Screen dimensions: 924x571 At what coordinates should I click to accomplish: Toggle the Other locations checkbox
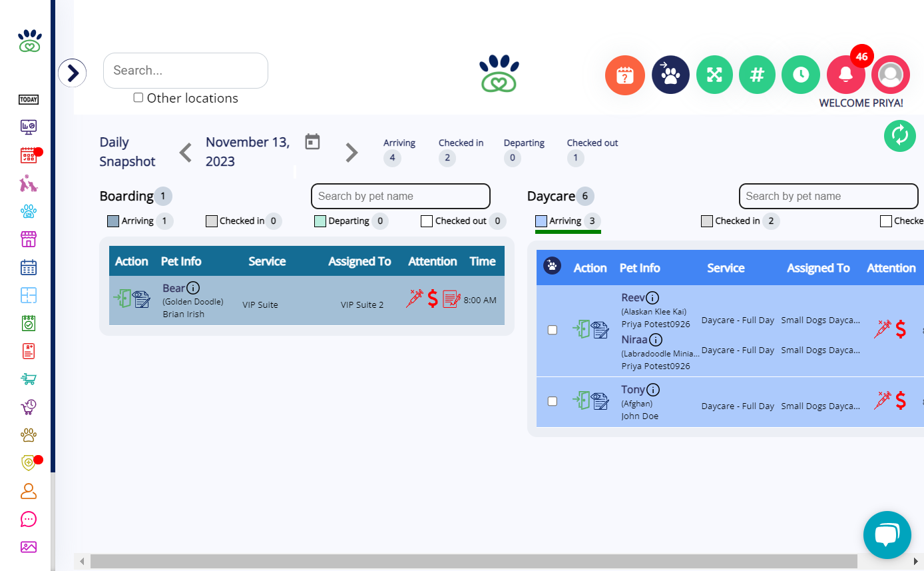point(138,97)
